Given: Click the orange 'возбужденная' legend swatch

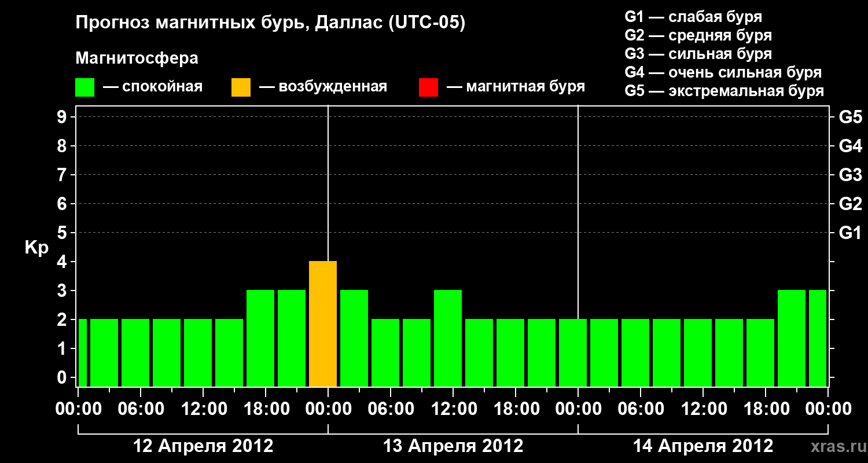Looking at the screenshot, I should click(x=241, y=87).
